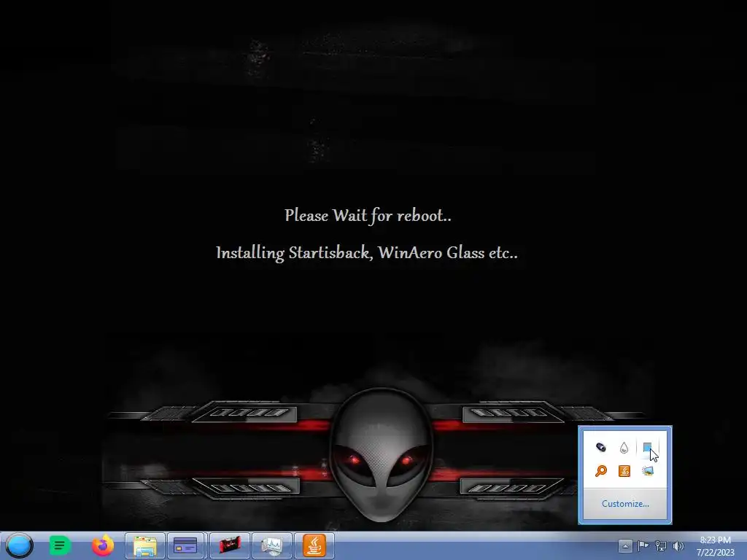The image size is (747, 560).
Task: Click the blue square icon in tray popup
Action: (647, 448)
